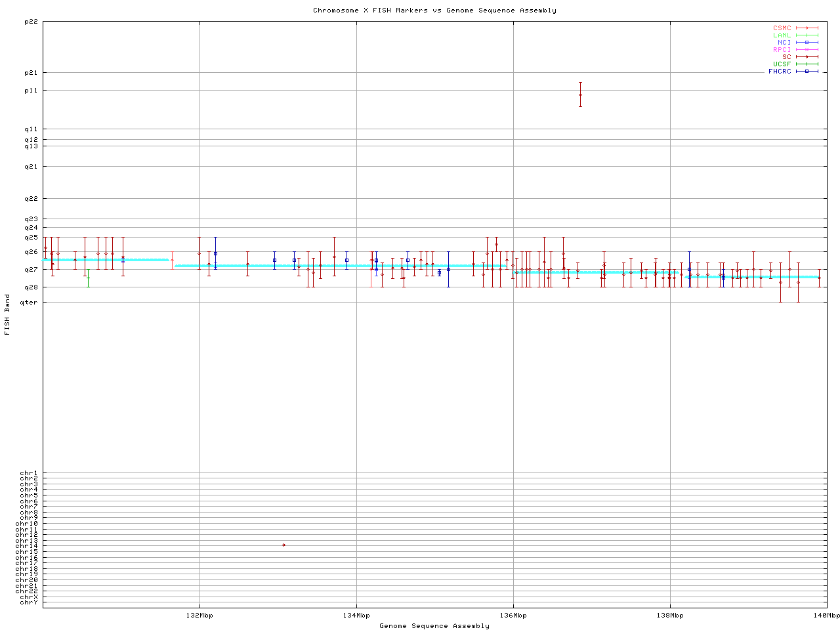Click the p22 y-axis band label
840x630 pixels.
click(x=31, y=22)
